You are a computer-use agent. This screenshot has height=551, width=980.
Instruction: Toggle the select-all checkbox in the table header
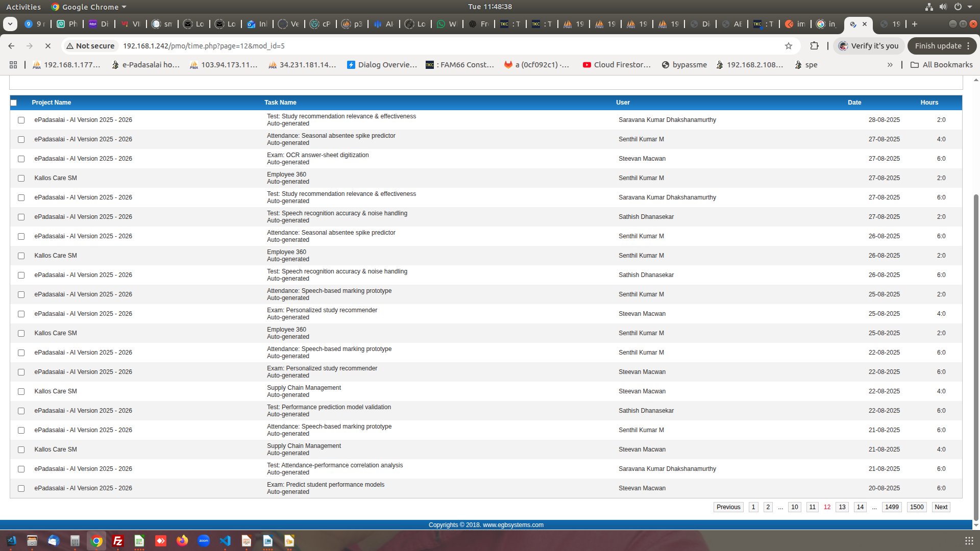pyautogui.click(x=14, y=103)
